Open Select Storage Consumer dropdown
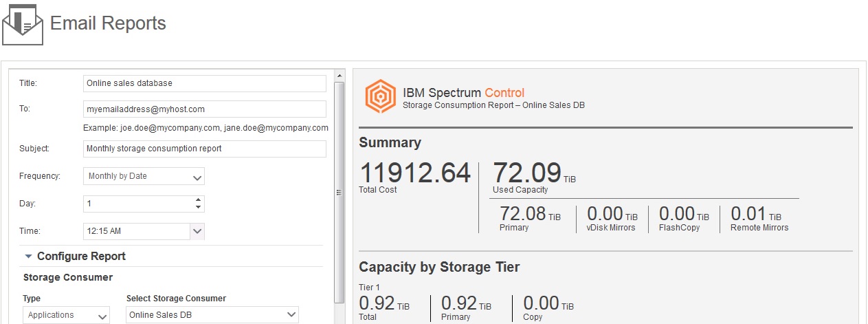Image resolution: width=868 pixels, height=324 pixels. [x=212, y=315]
